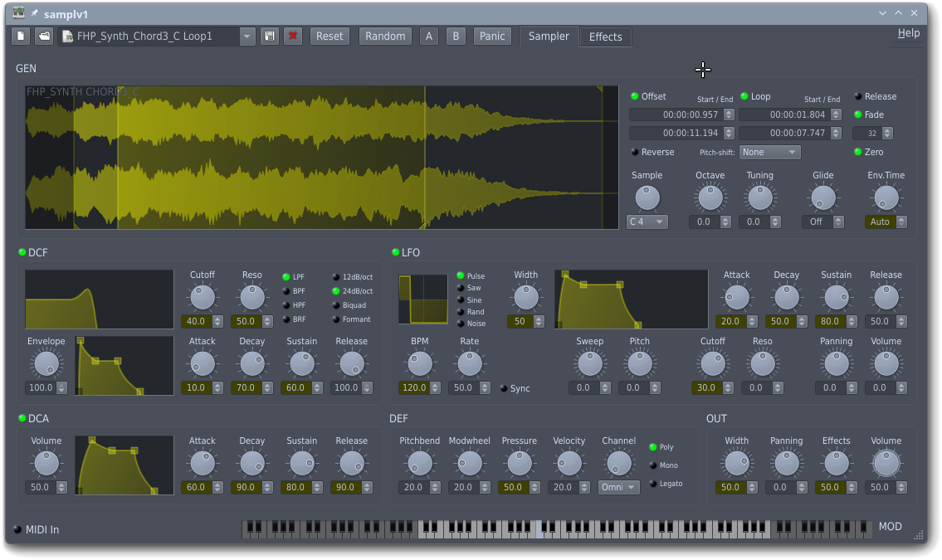Click the OUT Effects knob

tap(837, 463)
